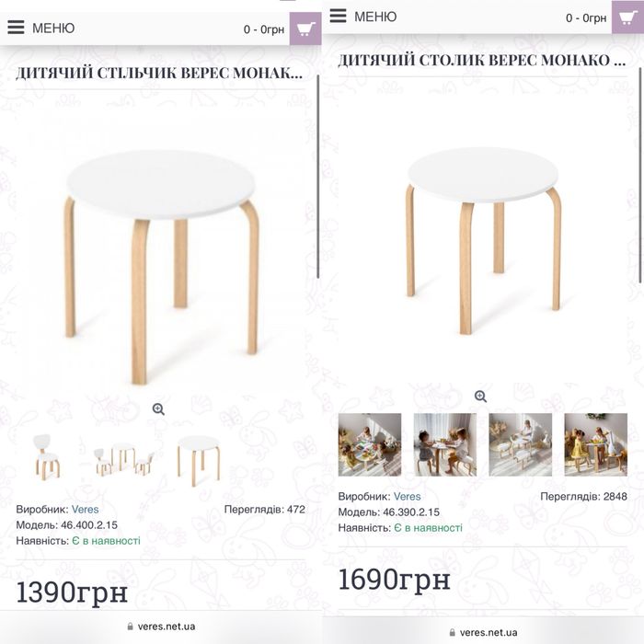Open shopping cart on left page
The image size is (644, 644).
305,29
